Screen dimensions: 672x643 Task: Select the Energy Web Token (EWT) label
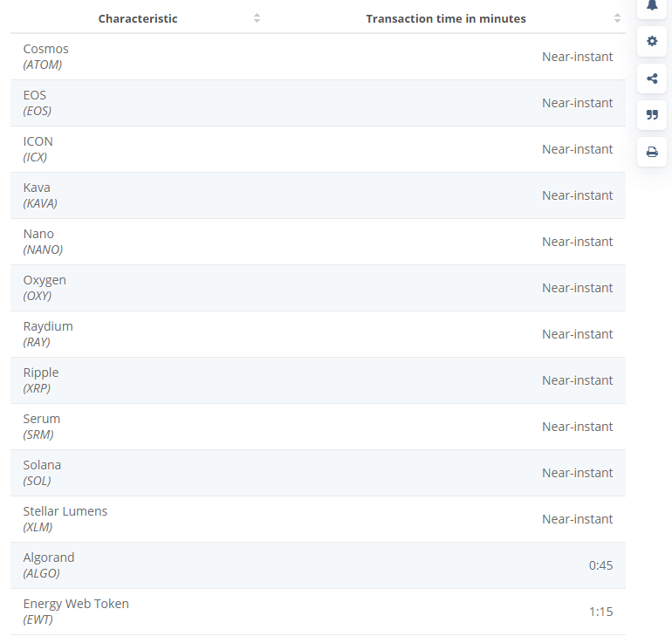(x=76, y=612)
